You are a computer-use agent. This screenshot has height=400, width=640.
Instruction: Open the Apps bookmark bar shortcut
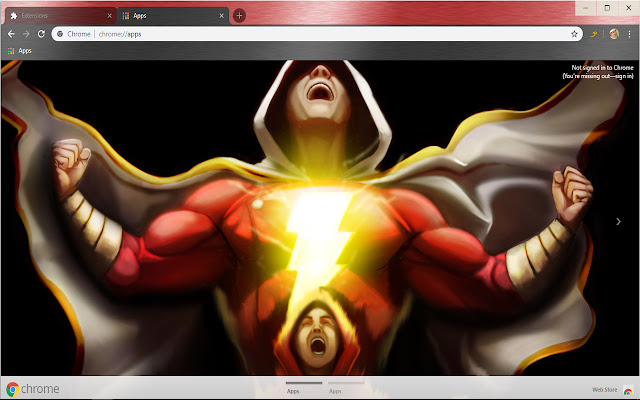(20, 51)
